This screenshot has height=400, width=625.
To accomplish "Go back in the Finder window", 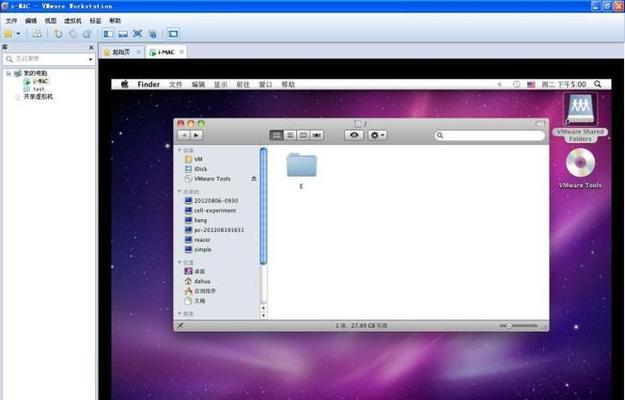I will tap(184, 135).
